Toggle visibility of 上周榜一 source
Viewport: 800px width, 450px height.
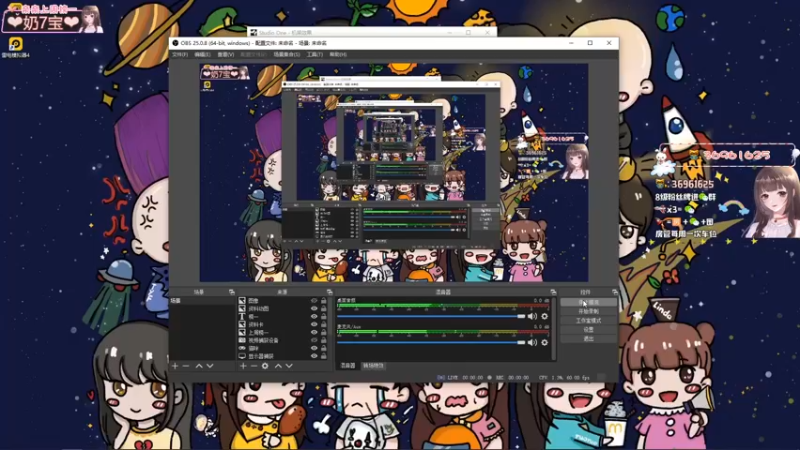[314, 332]
